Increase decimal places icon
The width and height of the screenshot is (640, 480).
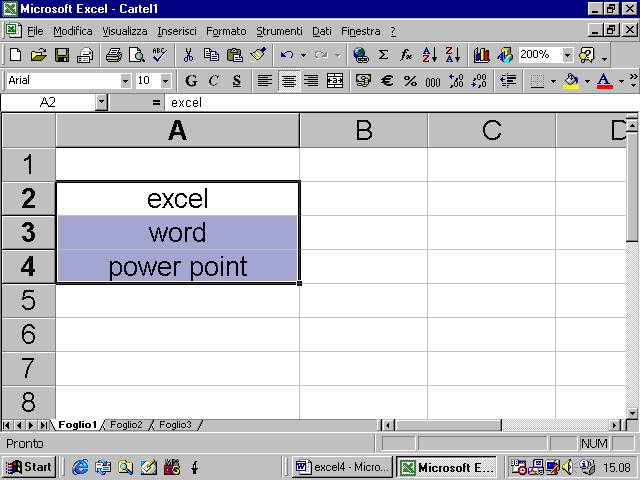(x=456, y=81)
